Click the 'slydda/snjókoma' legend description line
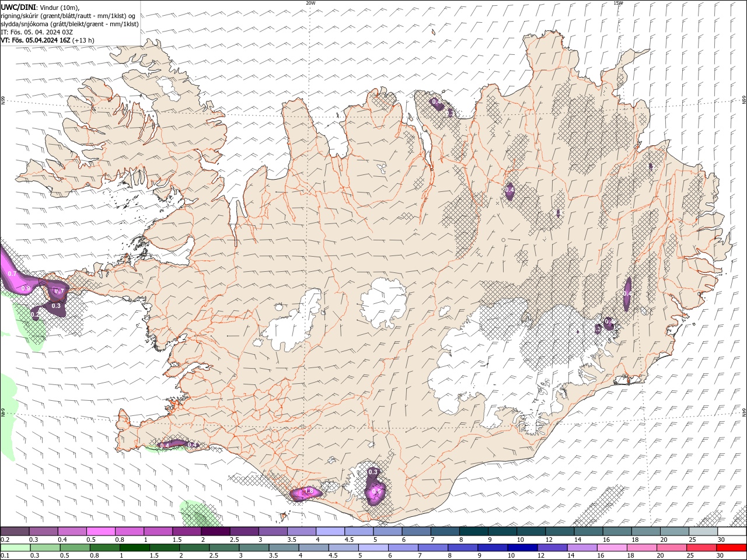The width and height of the screenshot is (747, 560). [x=69, y=24]
